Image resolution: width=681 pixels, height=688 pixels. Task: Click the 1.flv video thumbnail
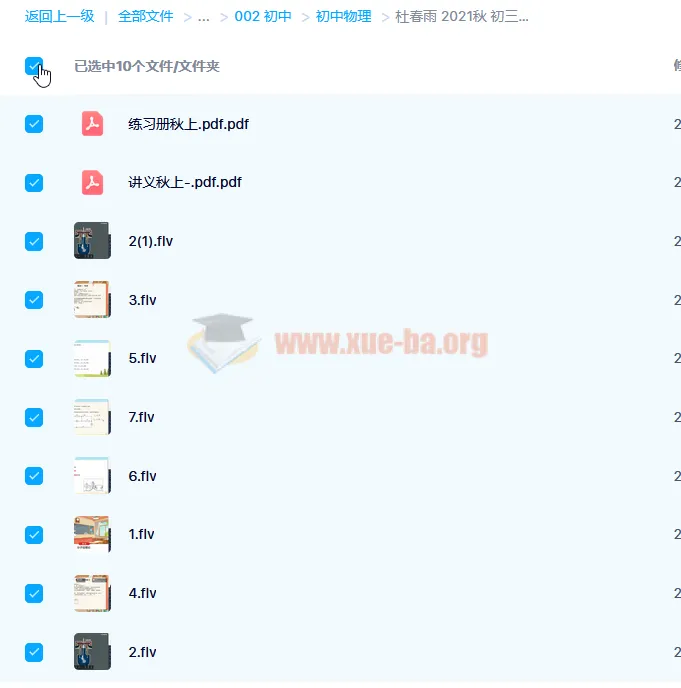click(x=92, y=534)
